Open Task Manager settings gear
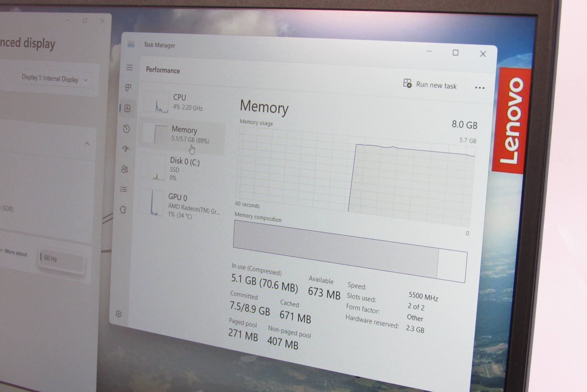 [x=119, y=314]
